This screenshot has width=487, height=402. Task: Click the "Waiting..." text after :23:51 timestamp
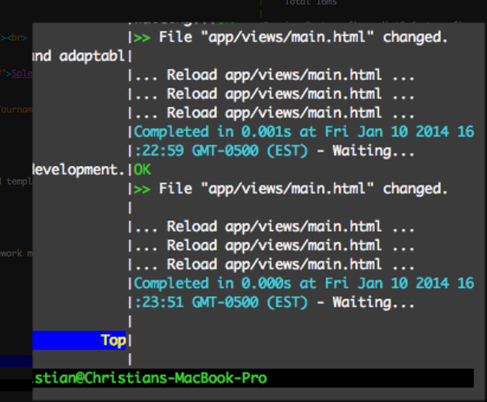pyautogui.click(x=373, y=303)
